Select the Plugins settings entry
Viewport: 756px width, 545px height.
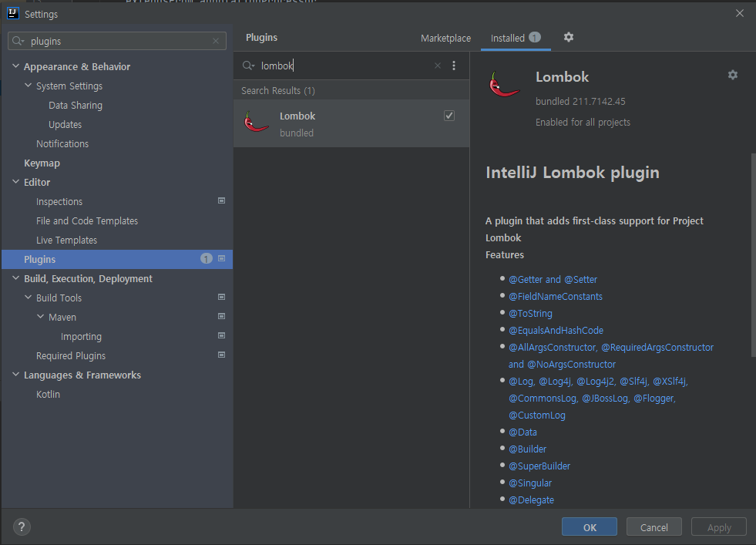117,260
